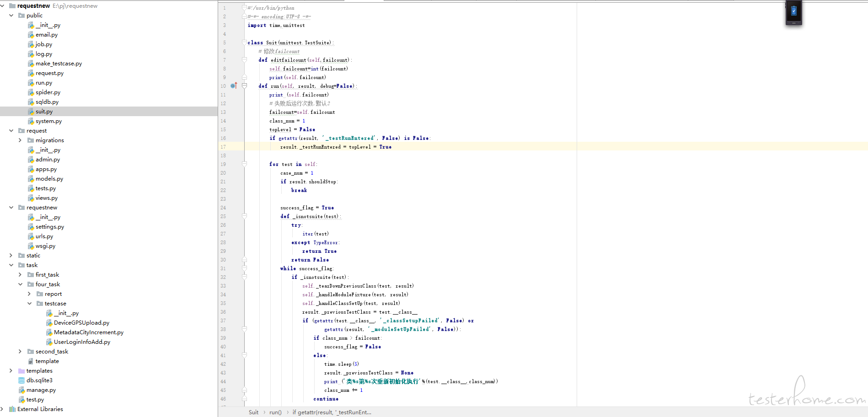The image size is (868, 417).
Task: Click the Suit breadcrumb
Action: click(253, 412)
